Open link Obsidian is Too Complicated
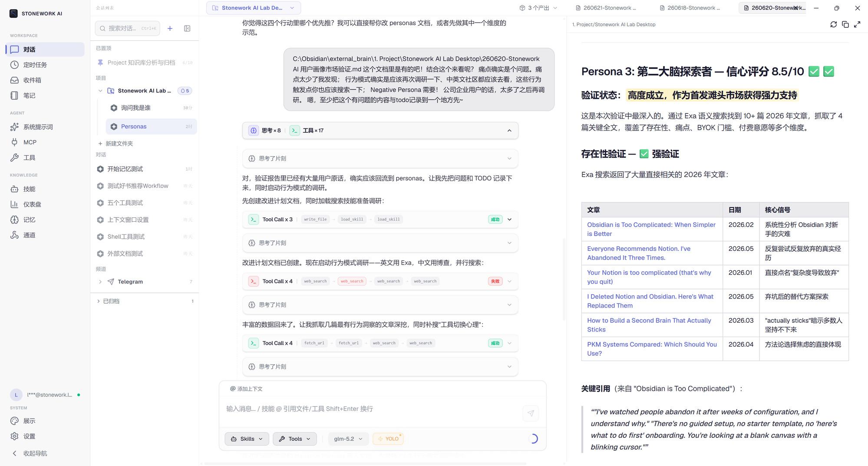This screenshot has width=868, height=466. tap(651, 229)
